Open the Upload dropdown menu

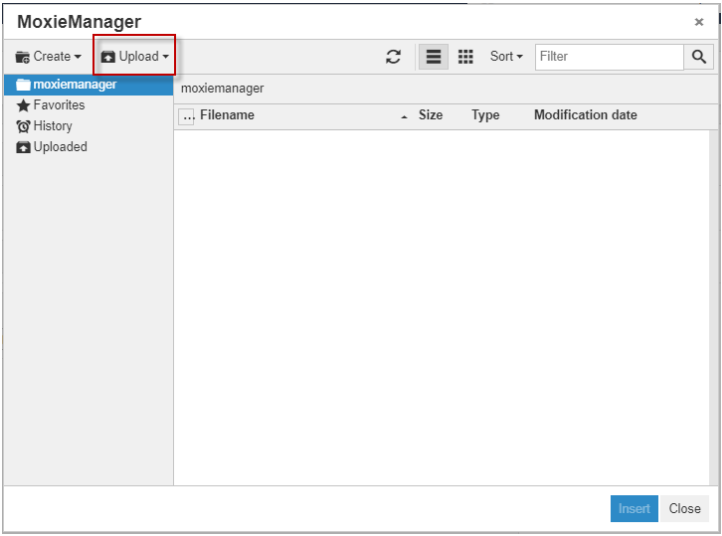coord(134,57)
